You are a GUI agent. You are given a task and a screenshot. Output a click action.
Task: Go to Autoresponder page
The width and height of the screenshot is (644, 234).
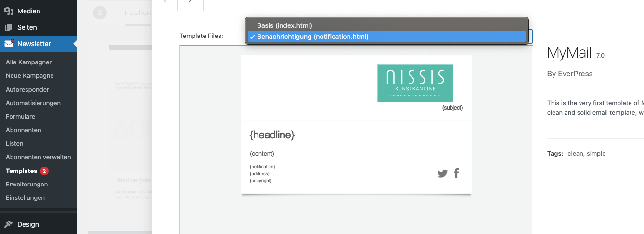point(27,90)
